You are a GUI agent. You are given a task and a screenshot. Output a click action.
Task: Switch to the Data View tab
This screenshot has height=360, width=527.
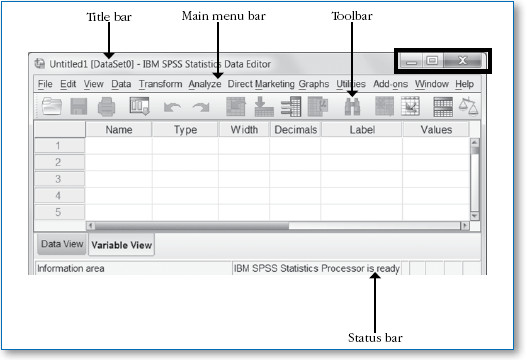click(62, 244)
